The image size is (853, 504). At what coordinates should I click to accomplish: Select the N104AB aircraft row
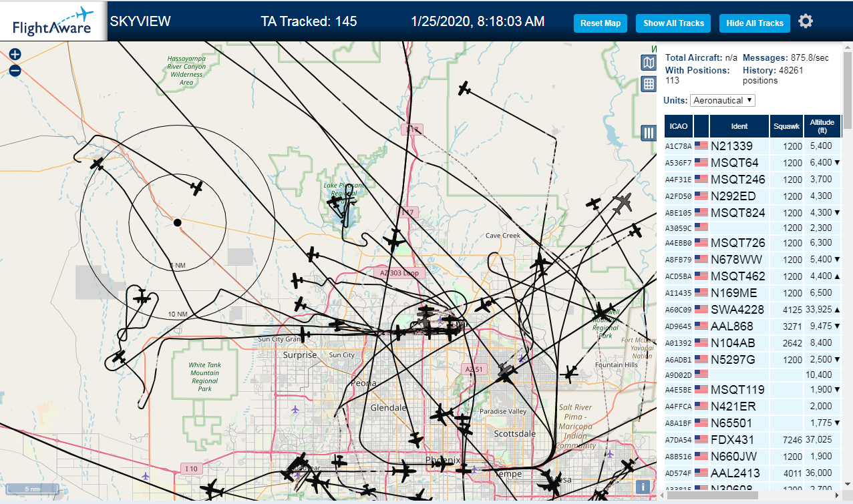point(753,342)
